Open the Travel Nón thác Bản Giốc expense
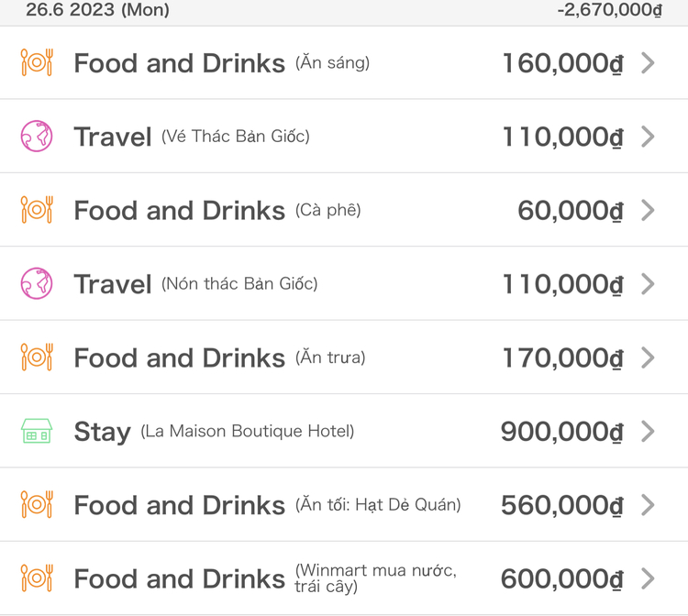This screenshot has width=688, height=616. point(344,283)
